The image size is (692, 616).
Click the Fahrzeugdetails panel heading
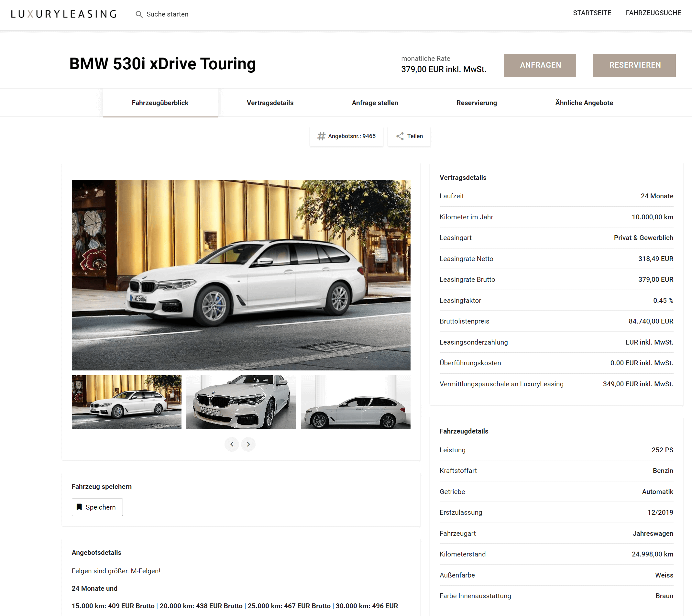[464, 431]
